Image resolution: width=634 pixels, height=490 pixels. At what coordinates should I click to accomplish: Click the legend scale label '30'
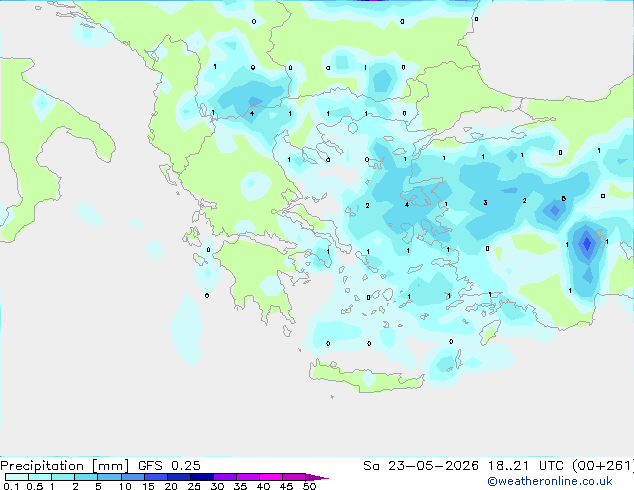coord(217,486)
